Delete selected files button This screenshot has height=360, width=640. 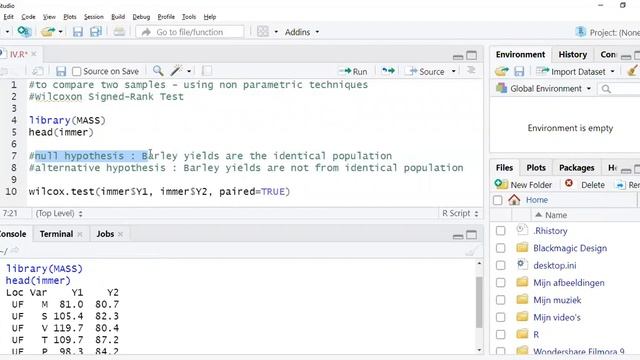(585, 184)
